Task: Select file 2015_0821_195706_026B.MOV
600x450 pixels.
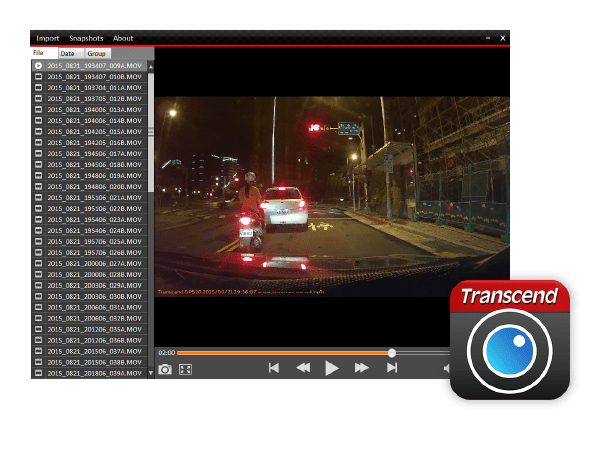Action: 90,253
